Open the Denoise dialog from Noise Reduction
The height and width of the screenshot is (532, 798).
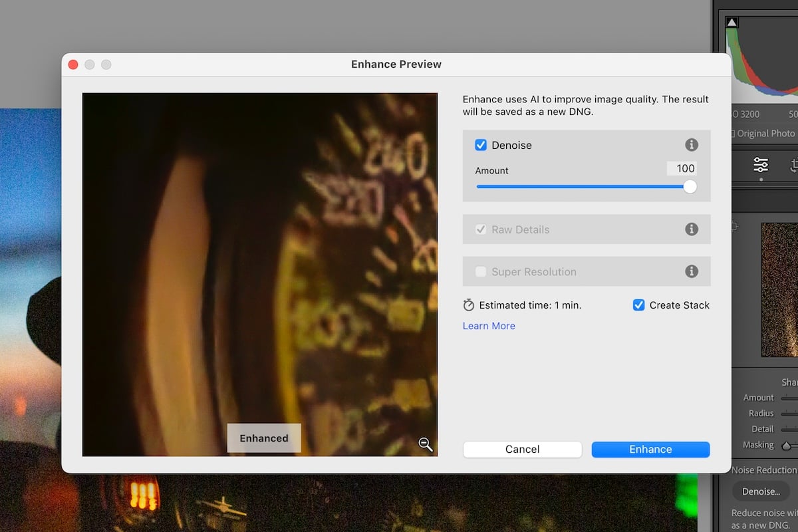click(x=760, y=491)
